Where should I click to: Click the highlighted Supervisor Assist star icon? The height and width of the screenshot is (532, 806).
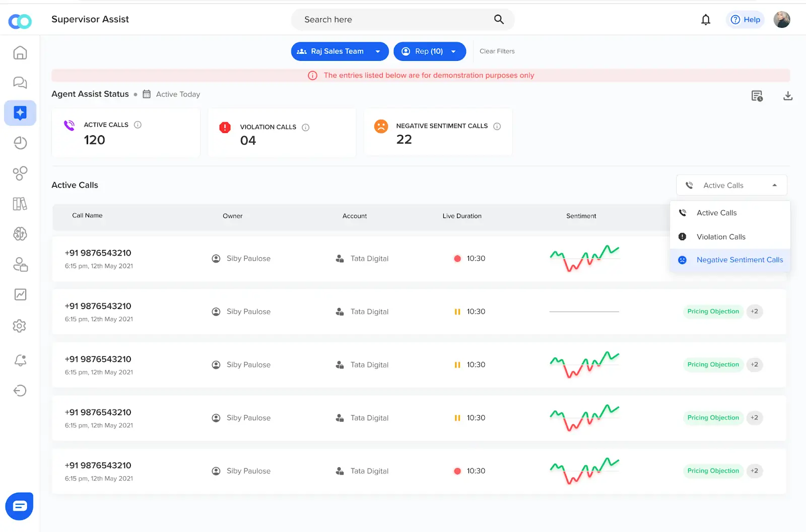[x=20, y=113]
